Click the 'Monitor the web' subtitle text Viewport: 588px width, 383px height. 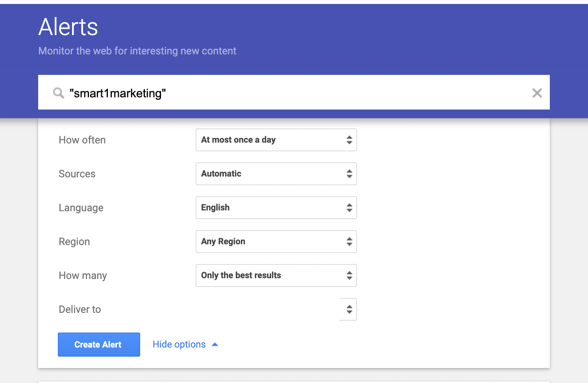[x=137, y=51]
